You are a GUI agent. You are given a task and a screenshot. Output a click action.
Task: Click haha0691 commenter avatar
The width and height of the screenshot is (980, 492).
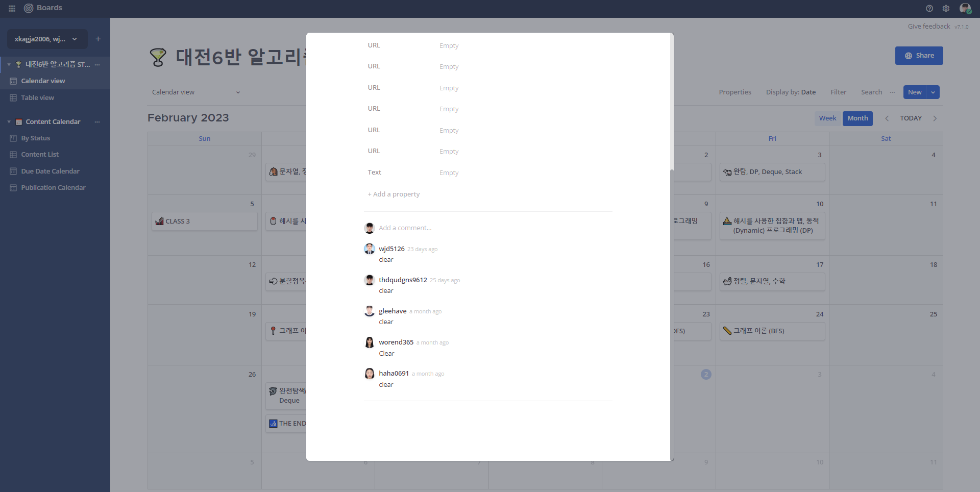pyautogui.click(x=370, y=374)
